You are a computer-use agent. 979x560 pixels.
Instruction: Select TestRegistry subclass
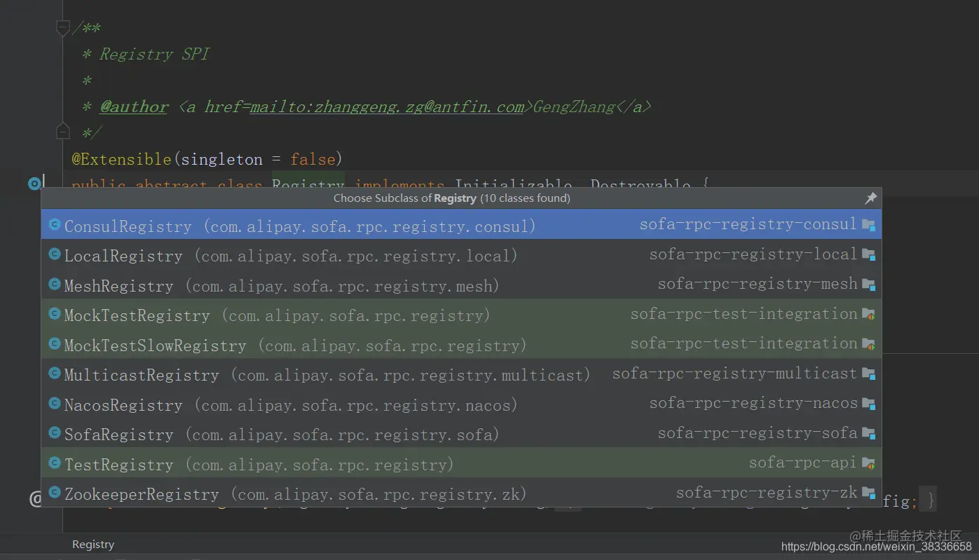coord(461,463)
